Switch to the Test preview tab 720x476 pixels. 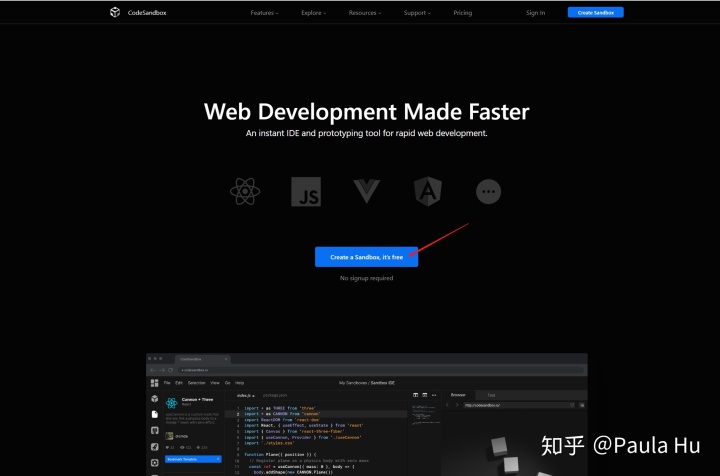coord(491,395)
